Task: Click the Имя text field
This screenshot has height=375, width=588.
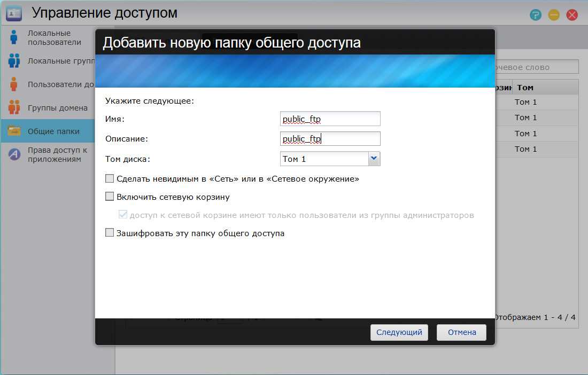Action: click(330, 119)
